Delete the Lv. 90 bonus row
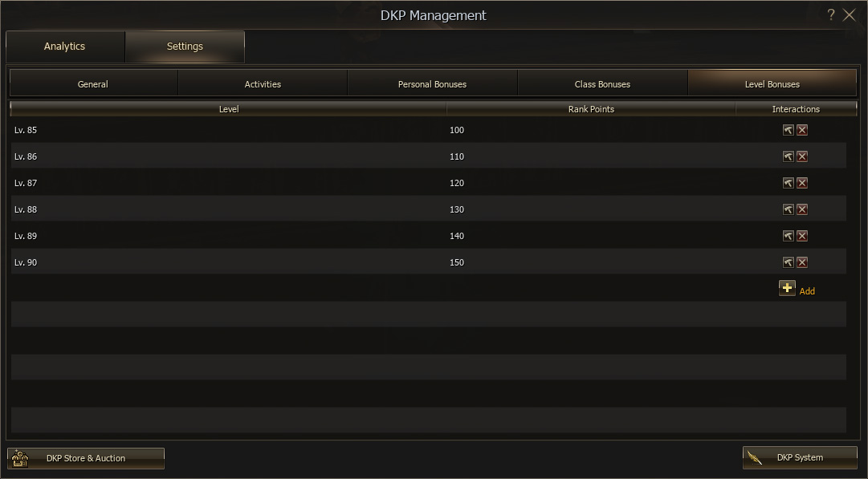Image resolution: width=868 pixels, height=479 pixels. coord(802,262)
